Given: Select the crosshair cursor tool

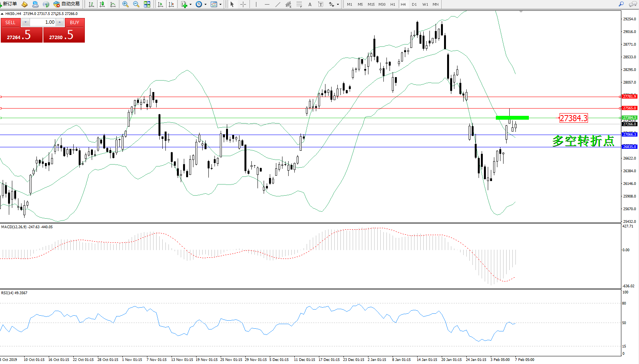Looking at the screenshot, I should click(243, 4).
